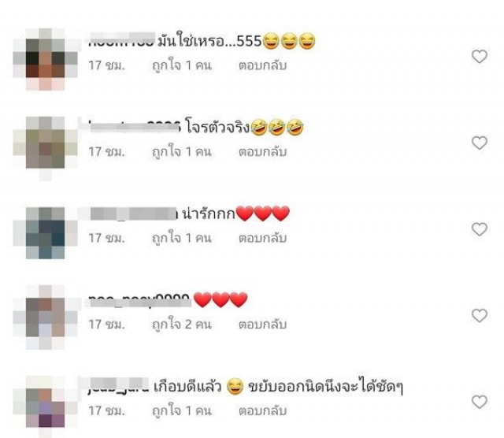Image resolution: width=504 pixels, height=438 pixels.
Task: Click ตอบกลับ under the 'น่ารักกก' comment
Action: 262,238
